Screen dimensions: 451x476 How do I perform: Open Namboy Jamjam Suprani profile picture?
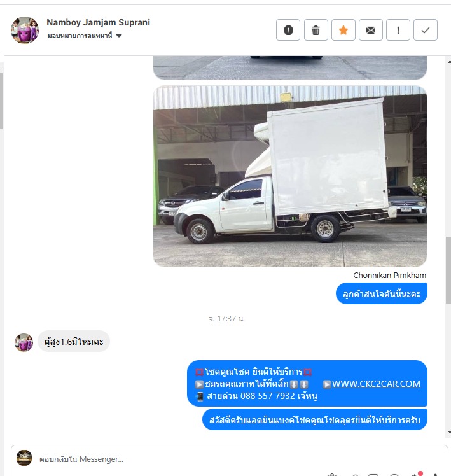[x=25, y=30]
